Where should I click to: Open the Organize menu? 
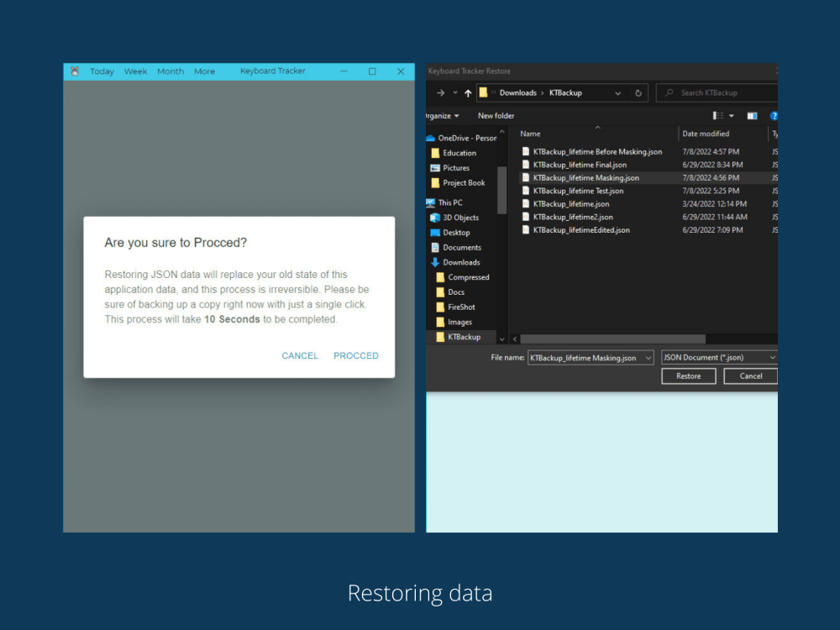point(443,116)
